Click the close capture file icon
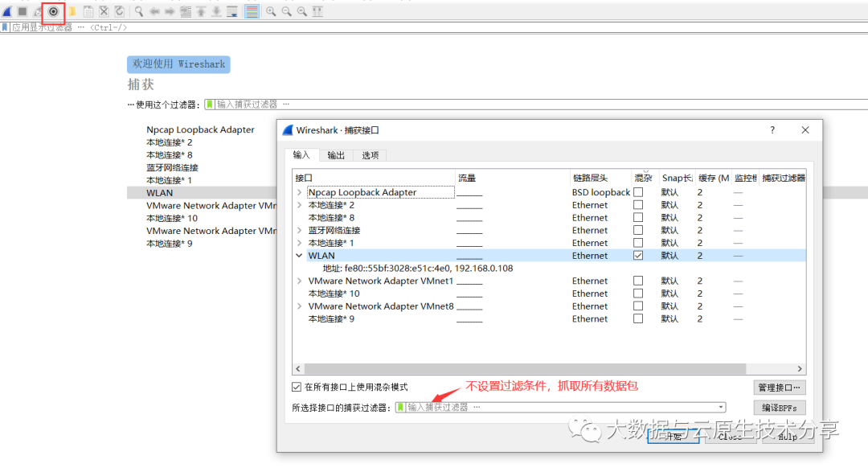This screenshot has height=468, width=868. [104, 11]
